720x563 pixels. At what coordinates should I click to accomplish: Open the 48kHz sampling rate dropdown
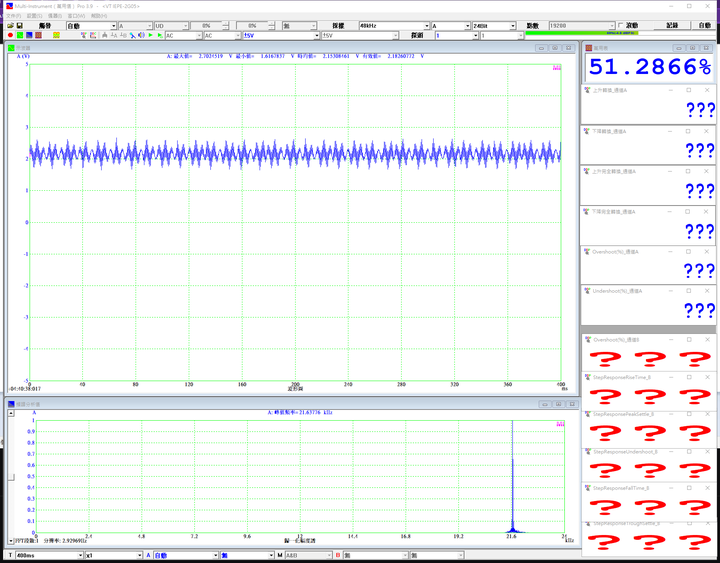tap(425, 26)
